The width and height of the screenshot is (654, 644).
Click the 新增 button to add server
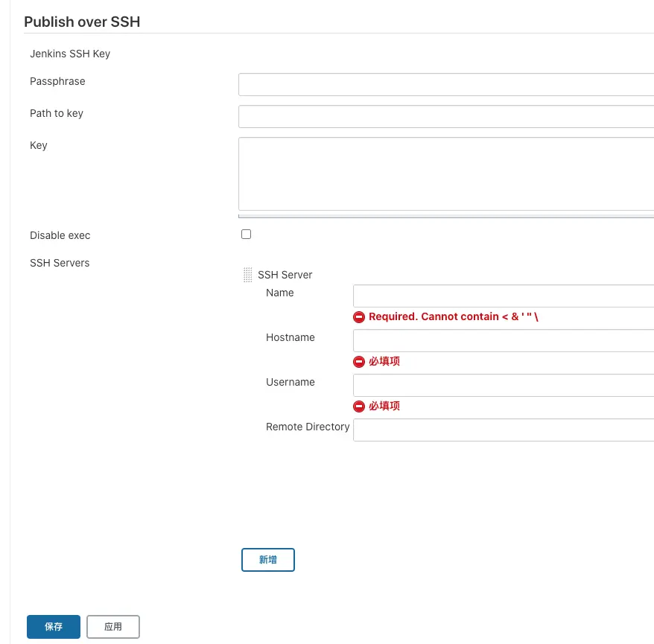coord(267,560)
